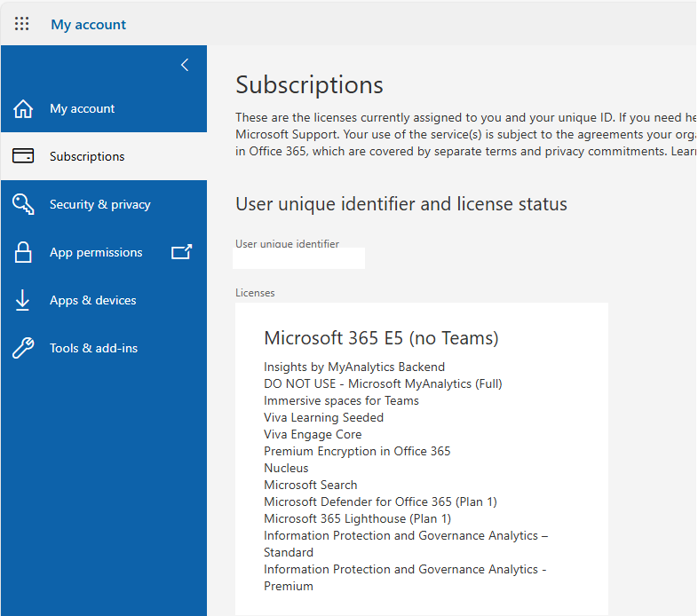Click the card icon beside Subscriptions
Image resolution: width=698 pixels, height=616 pixels.
[23, 156]
